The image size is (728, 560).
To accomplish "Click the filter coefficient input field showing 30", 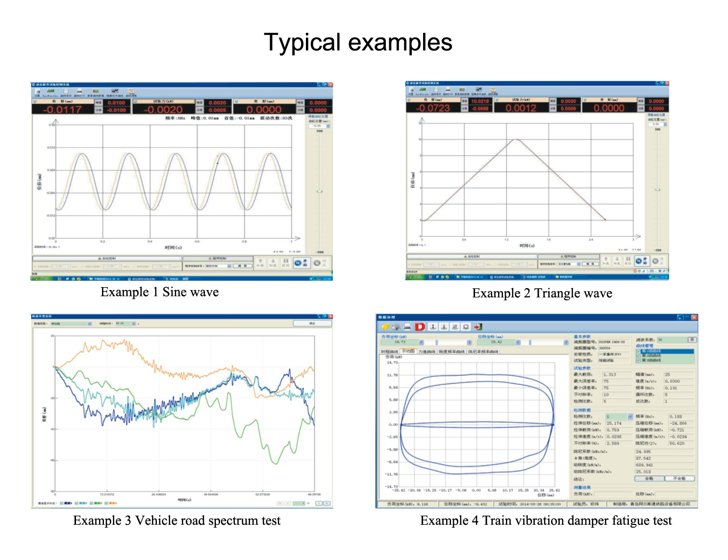I will coord(671,340).
